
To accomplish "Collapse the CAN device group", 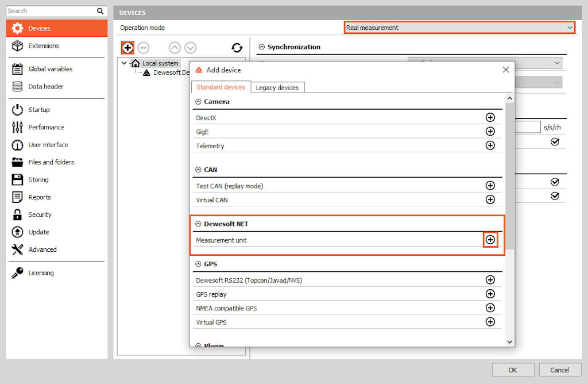I will tap(198, 170).
